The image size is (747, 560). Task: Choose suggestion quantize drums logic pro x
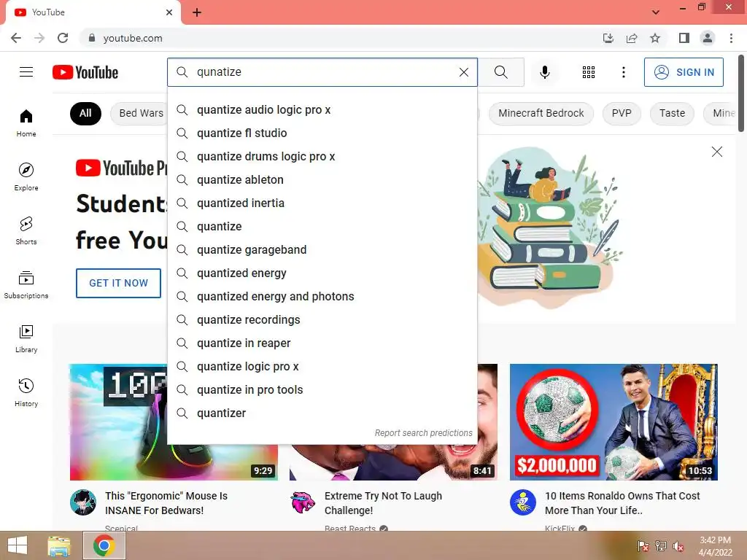click(x=322, y=157)
